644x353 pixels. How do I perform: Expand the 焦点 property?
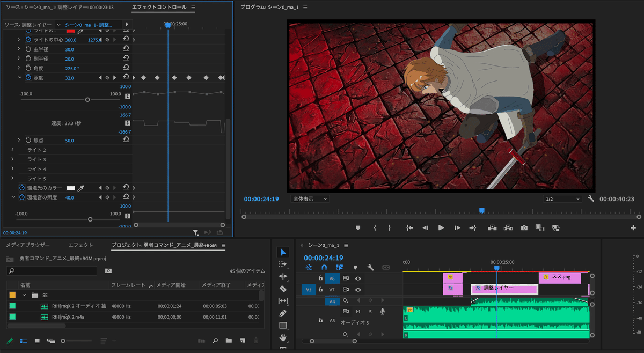point(20,140)
